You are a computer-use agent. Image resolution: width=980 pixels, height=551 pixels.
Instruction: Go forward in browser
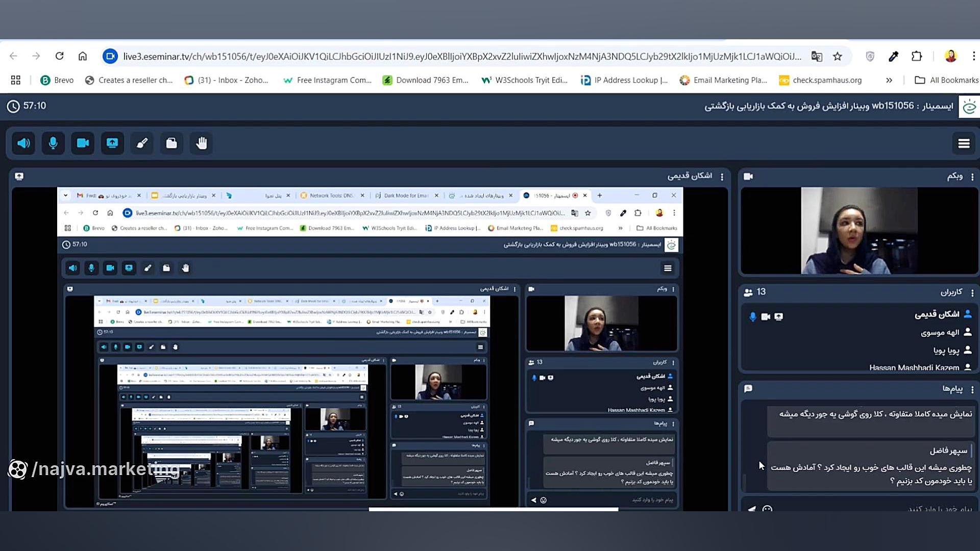click(x=36, y=56)
